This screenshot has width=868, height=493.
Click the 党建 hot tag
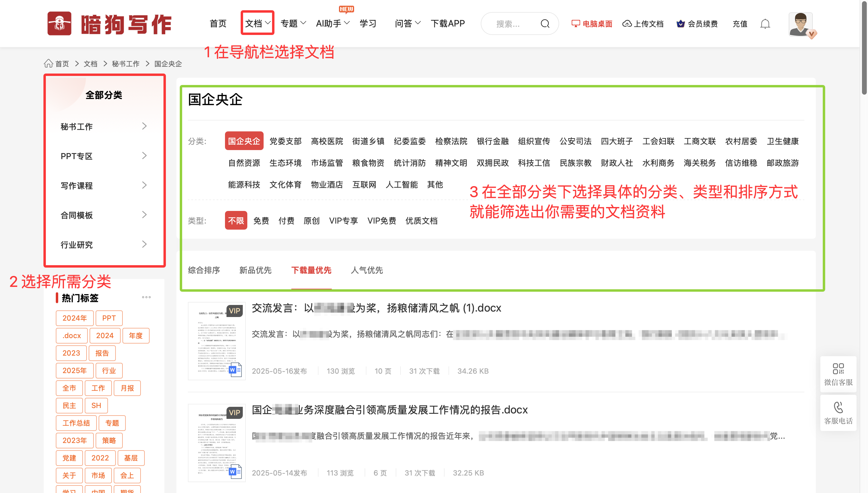[69, 458]
